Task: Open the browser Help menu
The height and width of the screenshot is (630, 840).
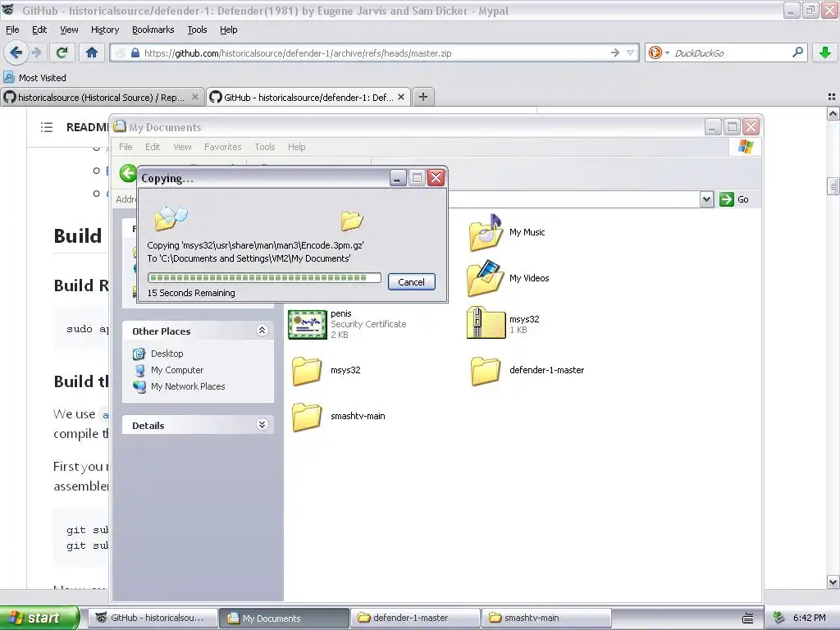Action: coord(228,30)
